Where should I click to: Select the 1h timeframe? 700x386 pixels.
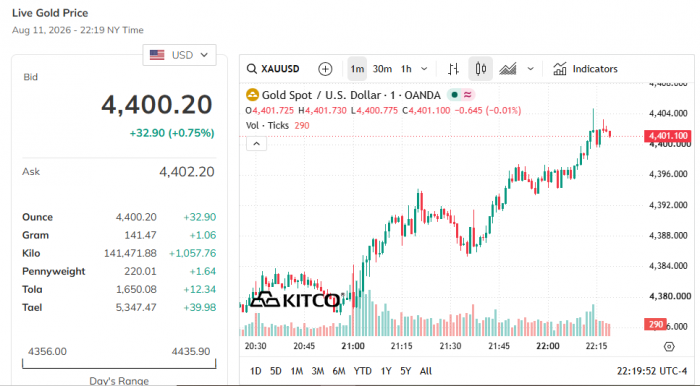[x=406, y=69]
